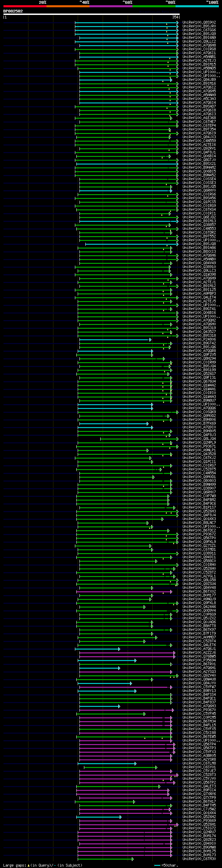Open hit UniRef100_Q588C0
Image resolution: width=222 pixels, height=868 pixels.
199,561
